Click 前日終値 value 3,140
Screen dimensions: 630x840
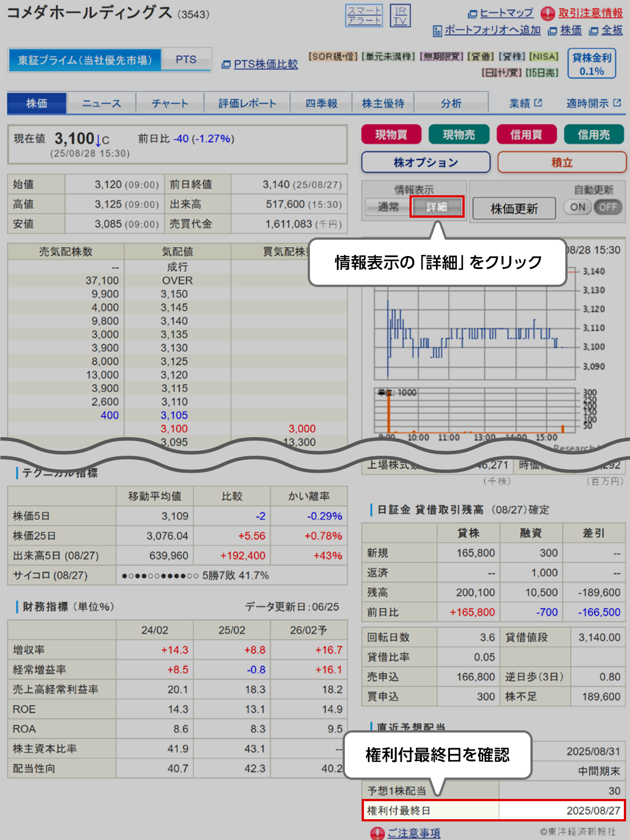click(x=276, y=185)
